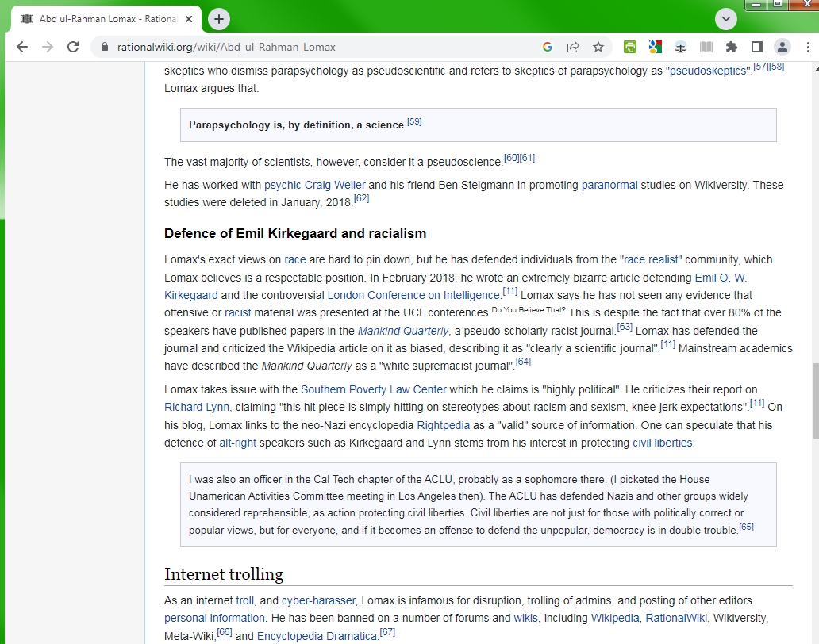Open the Encyclopedia Dramatica link
The width and height of the screenshot is (819, 644).
tap(317, 636)
